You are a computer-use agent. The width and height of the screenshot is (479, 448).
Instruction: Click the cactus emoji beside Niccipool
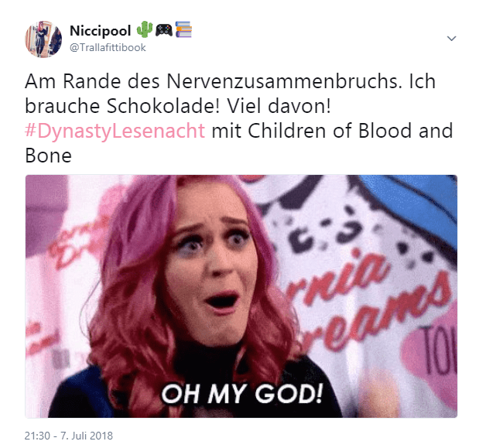(x=145, y=30)
